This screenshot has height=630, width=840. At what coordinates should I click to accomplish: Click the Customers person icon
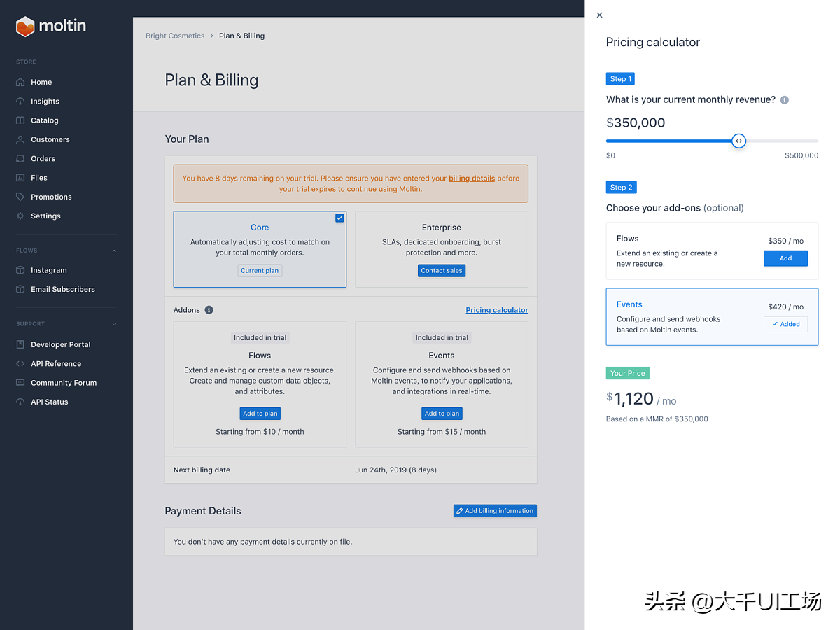tap(20, 139)
